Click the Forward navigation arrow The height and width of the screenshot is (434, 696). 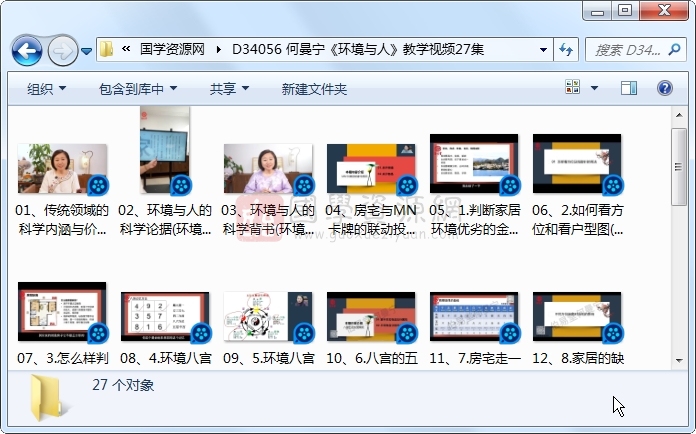point(62,51)
